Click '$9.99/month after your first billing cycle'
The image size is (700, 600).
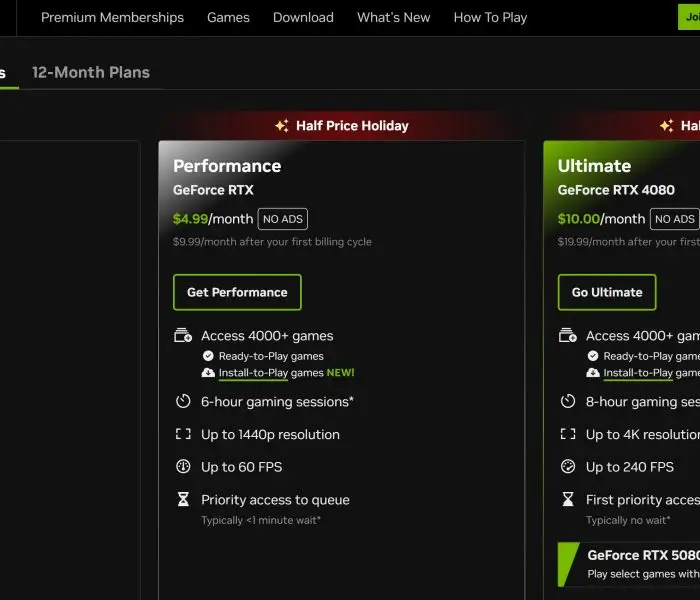[x=272, y=242]
